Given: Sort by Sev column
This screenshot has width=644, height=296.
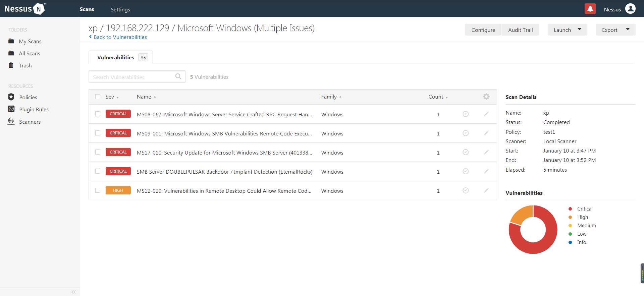Looking at the screenshot, I should [112, 97].
